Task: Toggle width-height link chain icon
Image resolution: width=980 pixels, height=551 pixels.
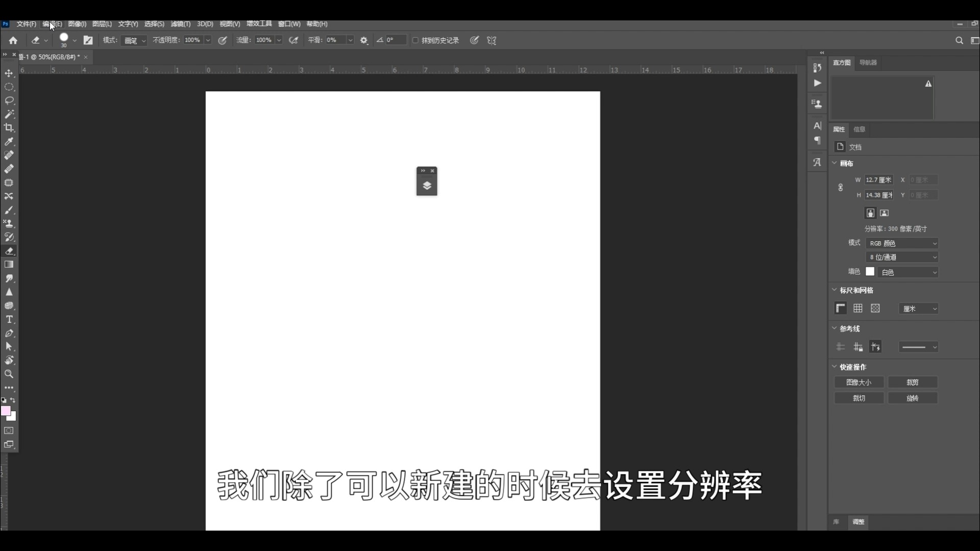Action: (x=841, y=187)
